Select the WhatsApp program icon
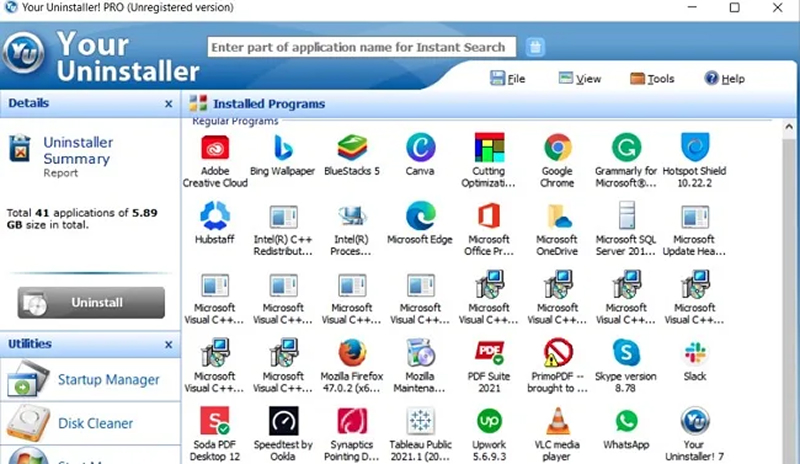The image size is (800, 464). point(626,421)
